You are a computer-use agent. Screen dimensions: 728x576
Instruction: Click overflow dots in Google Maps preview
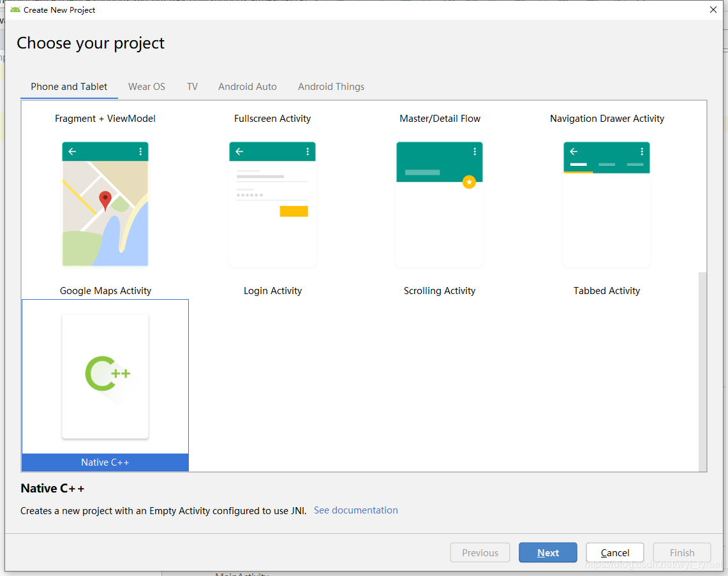coord(140,151)
